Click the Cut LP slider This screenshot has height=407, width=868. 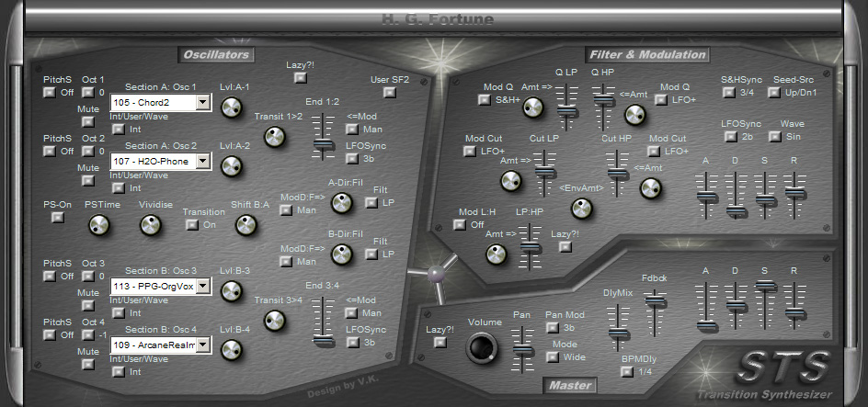[544, 173]
